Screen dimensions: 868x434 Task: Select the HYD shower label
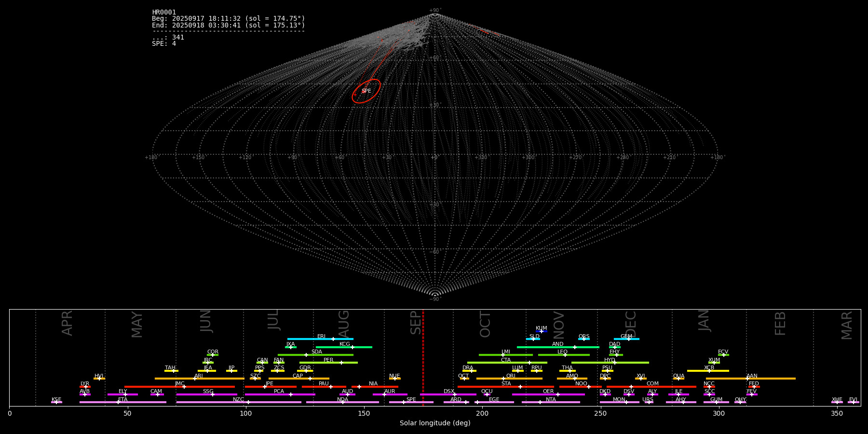pyautogui.click(x=610, y=360)
